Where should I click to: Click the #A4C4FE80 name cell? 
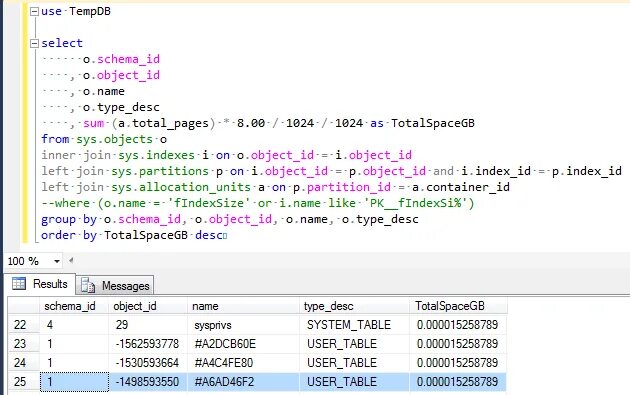click(243, 362)
